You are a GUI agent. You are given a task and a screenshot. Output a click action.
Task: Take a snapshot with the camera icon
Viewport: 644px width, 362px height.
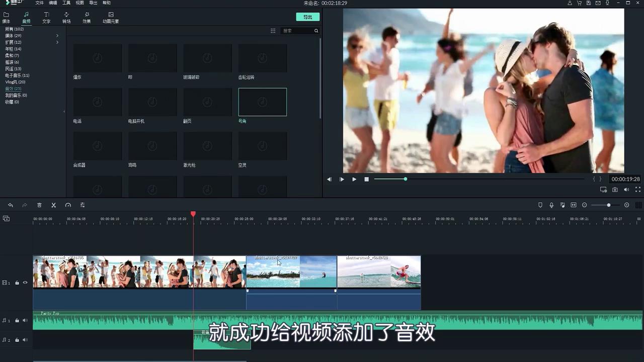pyautogui.click(x=615, y=190)
